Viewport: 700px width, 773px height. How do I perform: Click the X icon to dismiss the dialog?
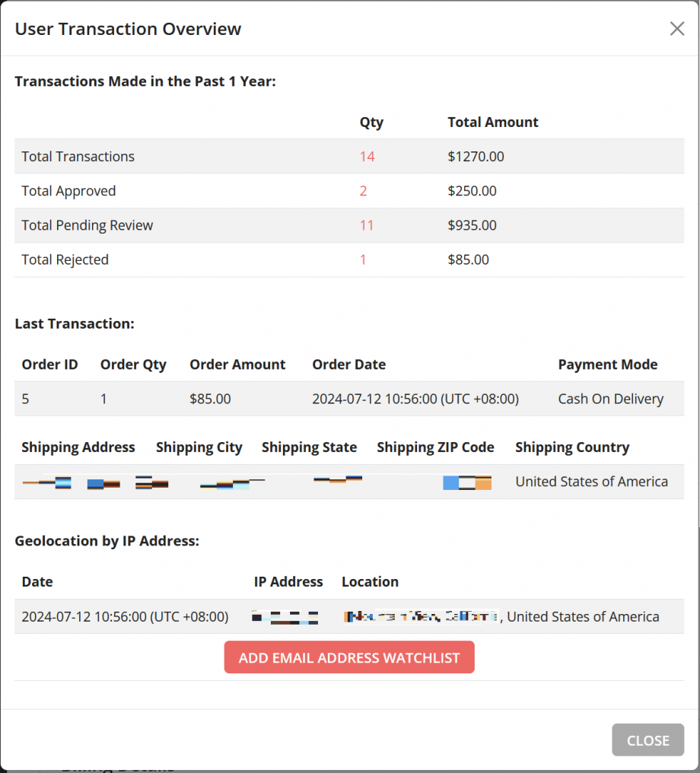676,28
